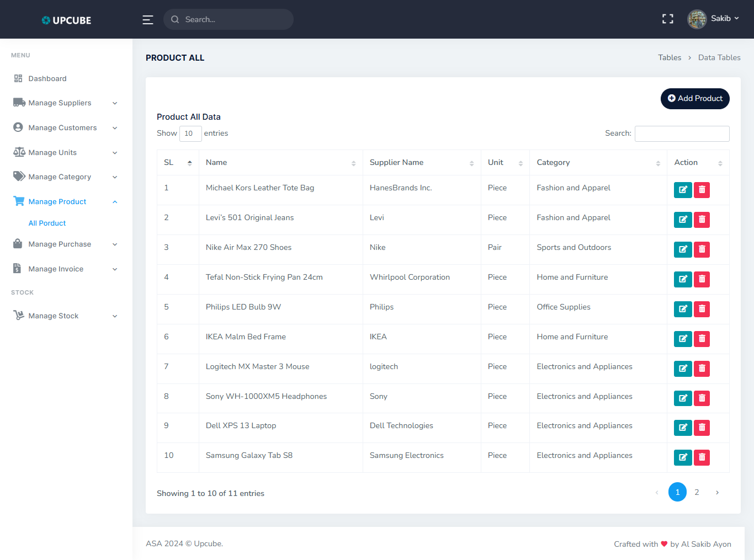Click the Tables breadcrumb link
Screen dimensions: 754x560
pyautogui.click(x=669, y=58)
